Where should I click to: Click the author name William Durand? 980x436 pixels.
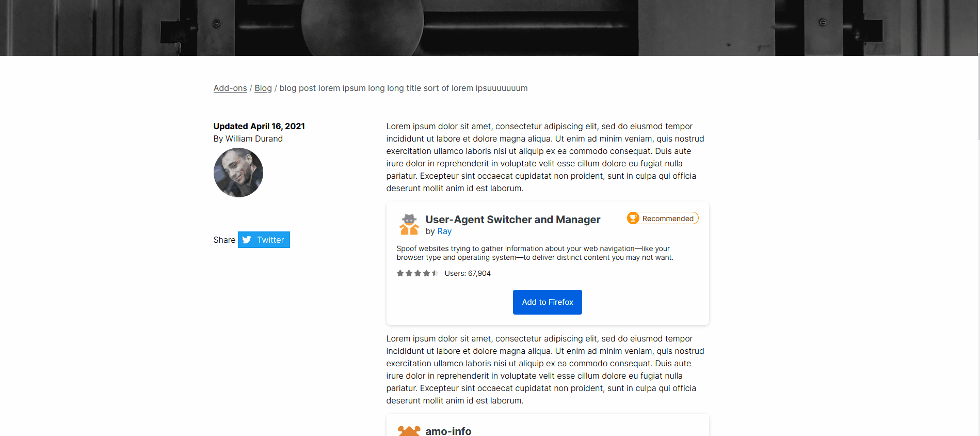(x=254, y=138)
